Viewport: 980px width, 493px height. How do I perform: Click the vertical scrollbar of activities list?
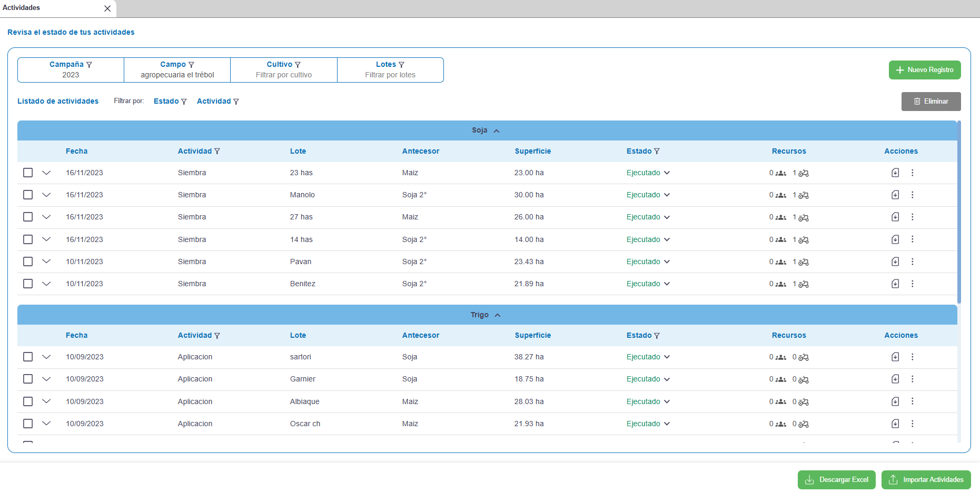click(959, 210)
